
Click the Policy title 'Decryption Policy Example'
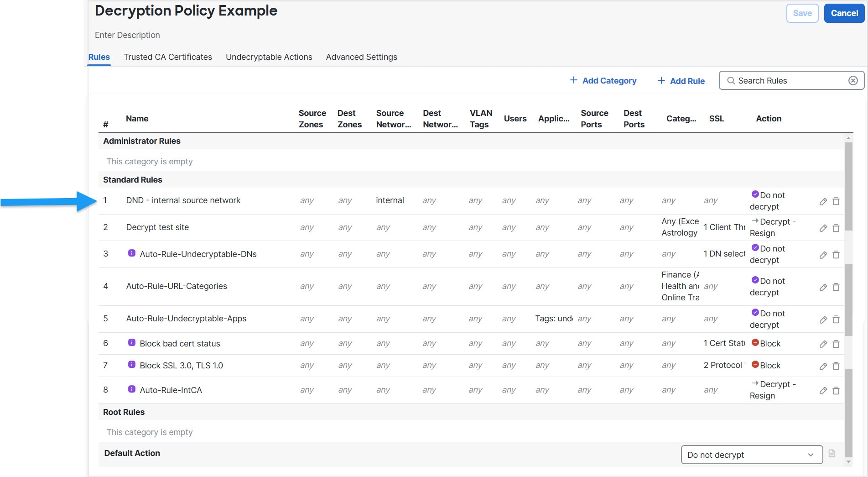pyautogui.click(x=186, y=10)
